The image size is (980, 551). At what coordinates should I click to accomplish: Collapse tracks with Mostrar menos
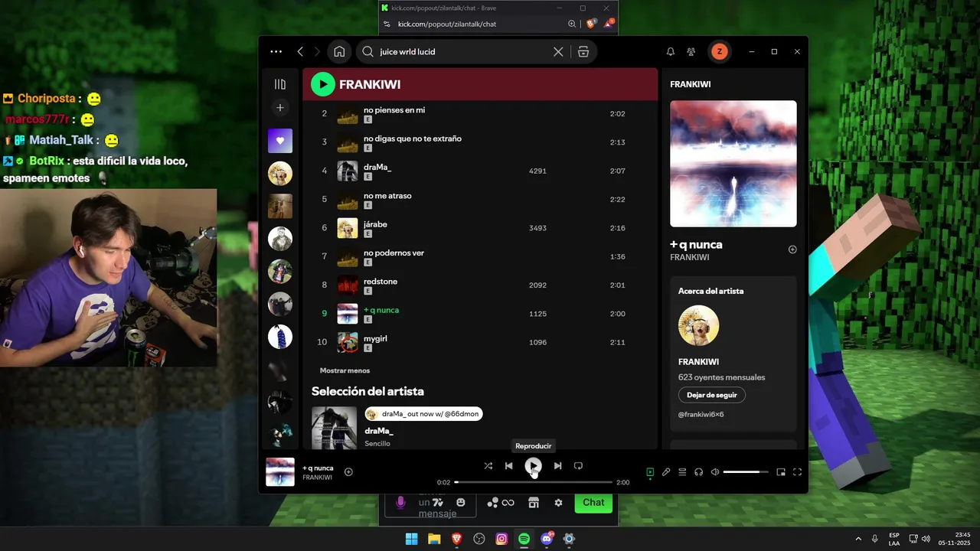pos(345,370)
